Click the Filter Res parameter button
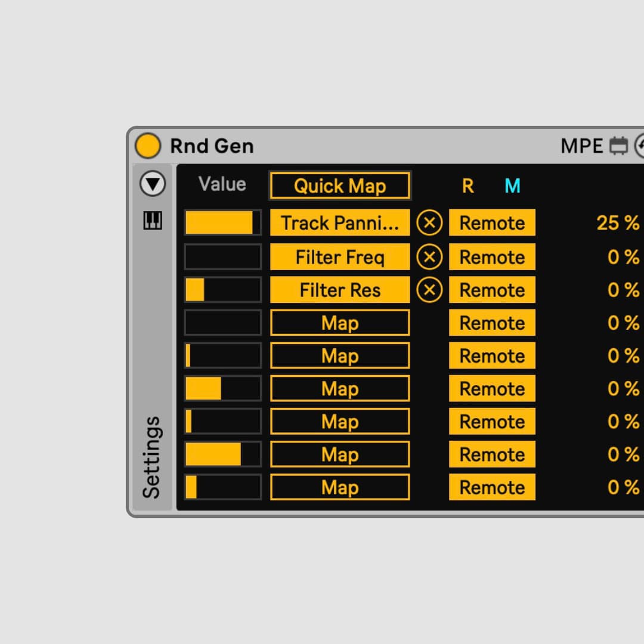644x644 pixels. (x=340, y=290)
